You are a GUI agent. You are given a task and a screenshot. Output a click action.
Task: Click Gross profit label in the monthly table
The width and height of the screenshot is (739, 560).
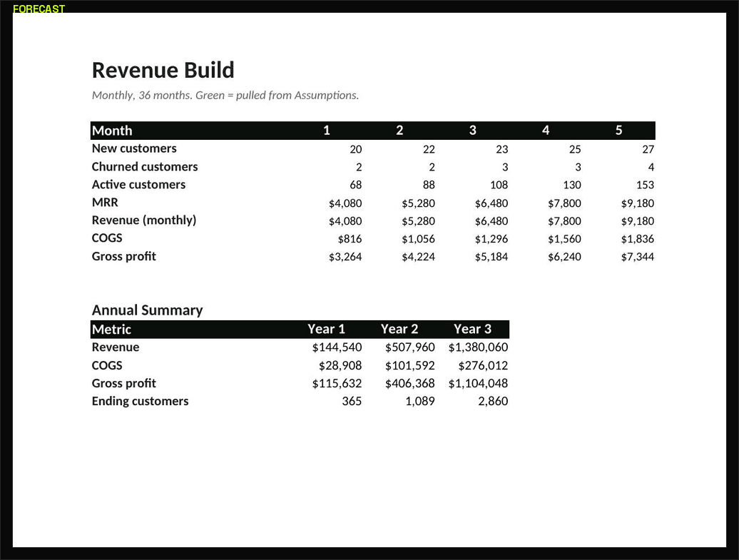(x=124, y=256)
